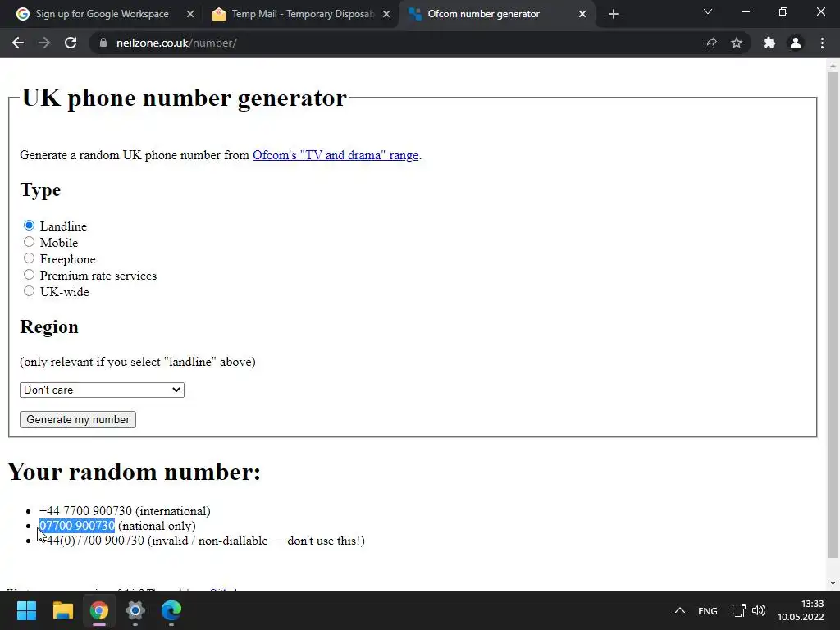Click the UK phone number generator heading

coord(185,98)
